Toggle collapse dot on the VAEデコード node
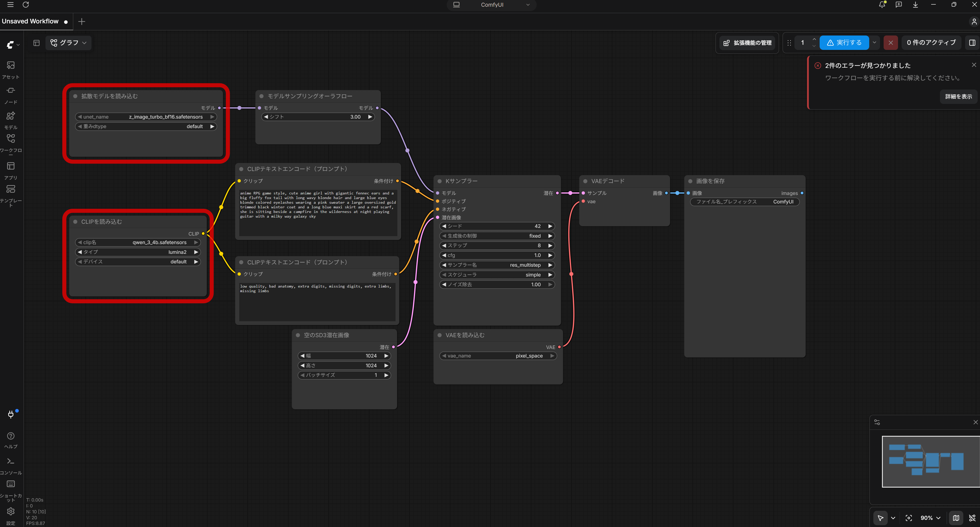This screenshot has width=980, height=527. 585,181
